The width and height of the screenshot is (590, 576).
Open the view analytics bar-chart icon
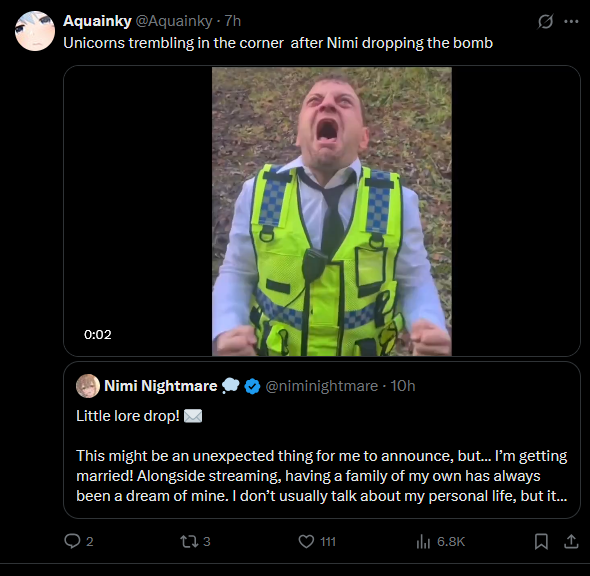(423, 541)
